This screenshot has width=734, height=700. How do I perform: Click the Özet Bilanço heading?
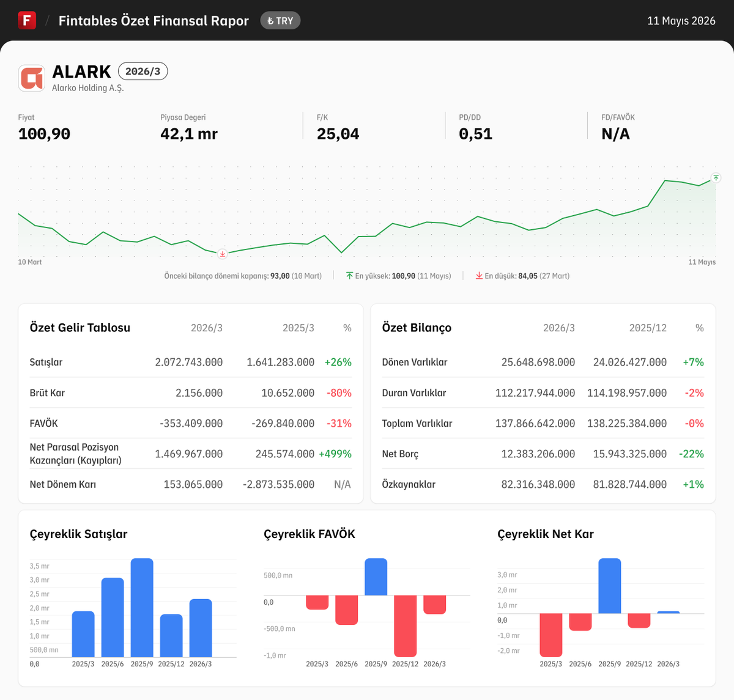coord(417,328)
